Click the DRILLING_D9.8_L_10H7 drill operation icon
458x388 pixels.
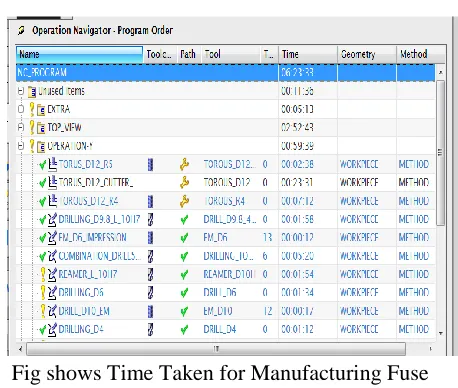click(x=53, y=219)
